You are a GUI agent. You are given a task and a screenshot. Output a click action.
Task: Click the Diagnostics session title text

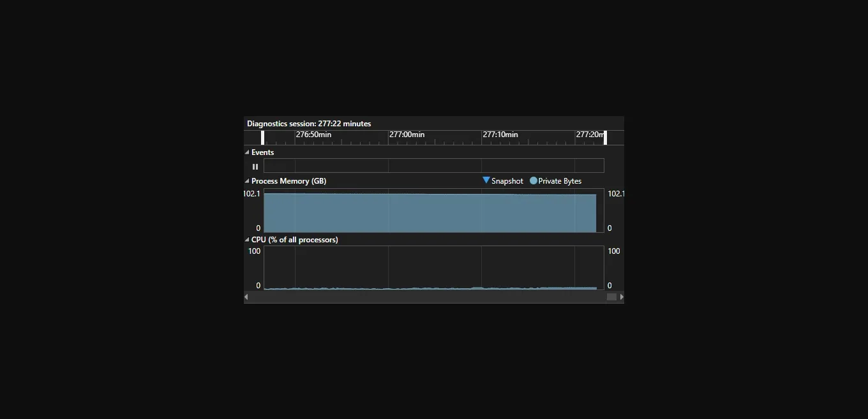[x=309, y=124]
